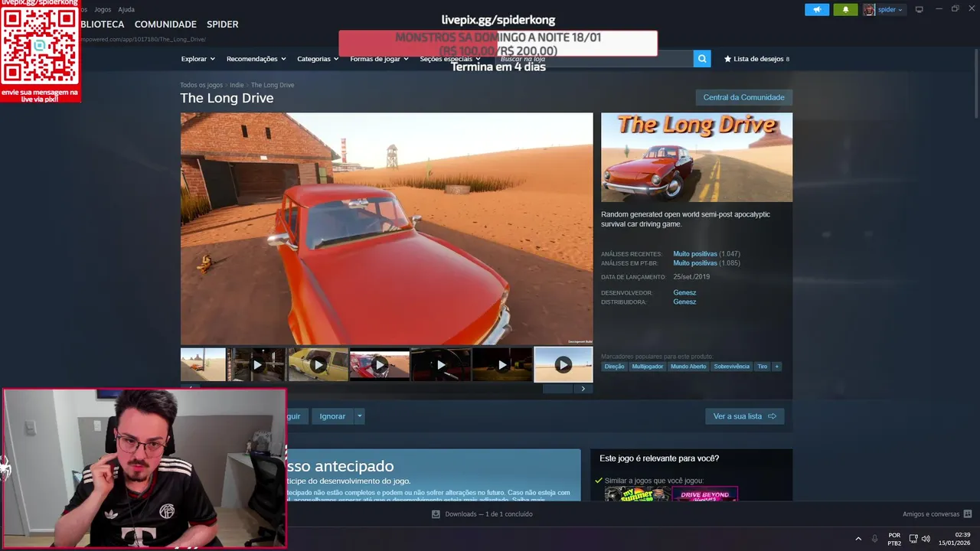Expand the Categorias dropdown menu

pos(318,59)
